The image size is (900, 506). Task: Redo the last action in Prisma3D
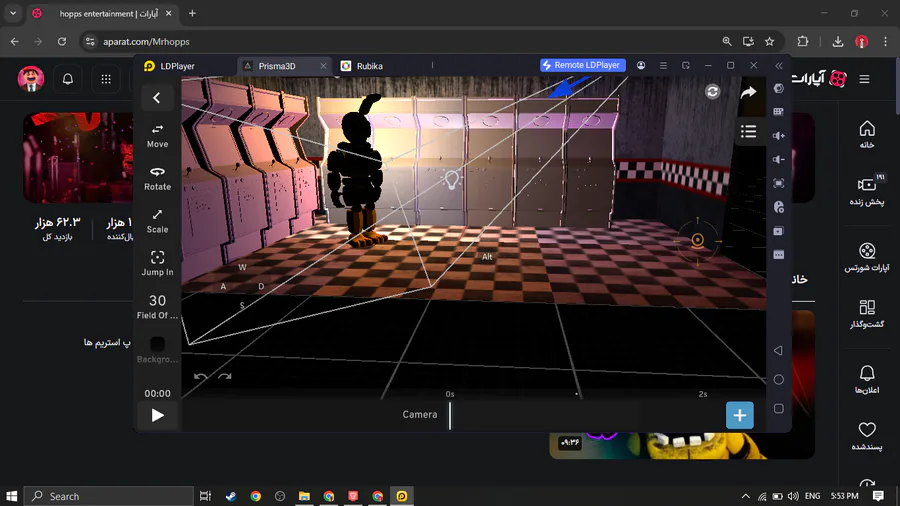(x=224, y=377)
